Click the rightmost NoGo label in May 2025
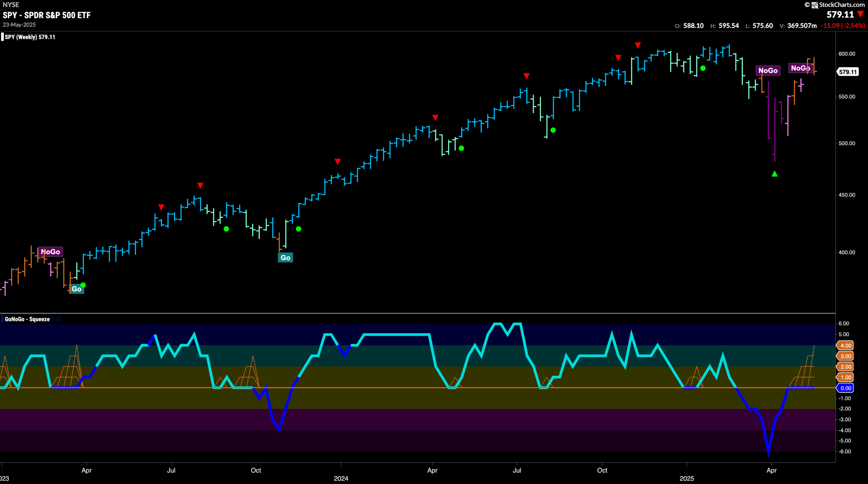This screenshot has width=868, height=484. click(x=801, y=68)
